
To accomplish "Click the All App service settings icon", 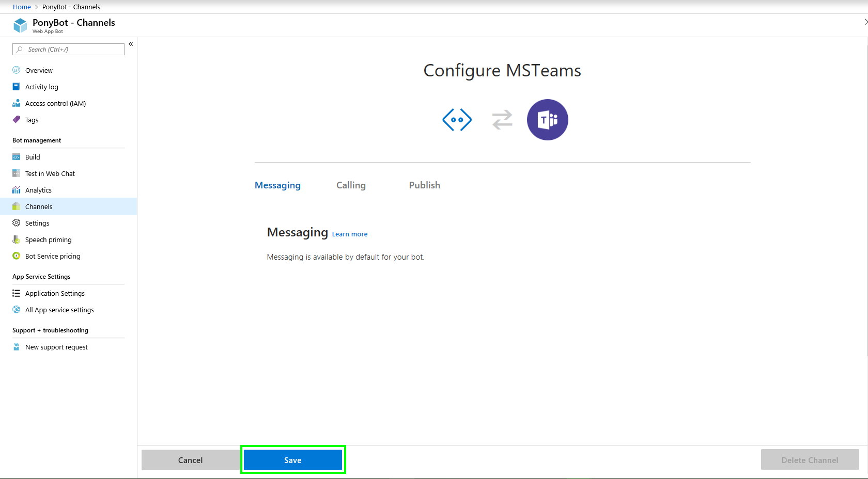I will [17, 310].
